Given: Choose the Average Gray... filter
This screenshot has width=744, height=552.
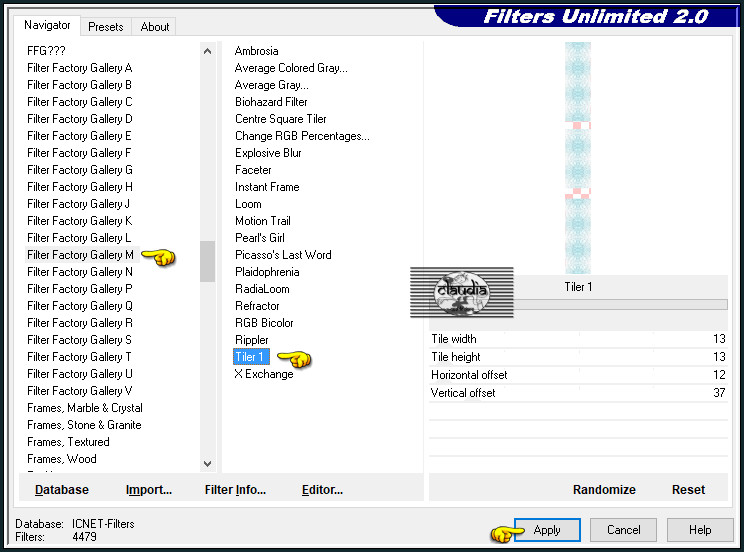Looking at the screenshot, I should tap(271, 85).
